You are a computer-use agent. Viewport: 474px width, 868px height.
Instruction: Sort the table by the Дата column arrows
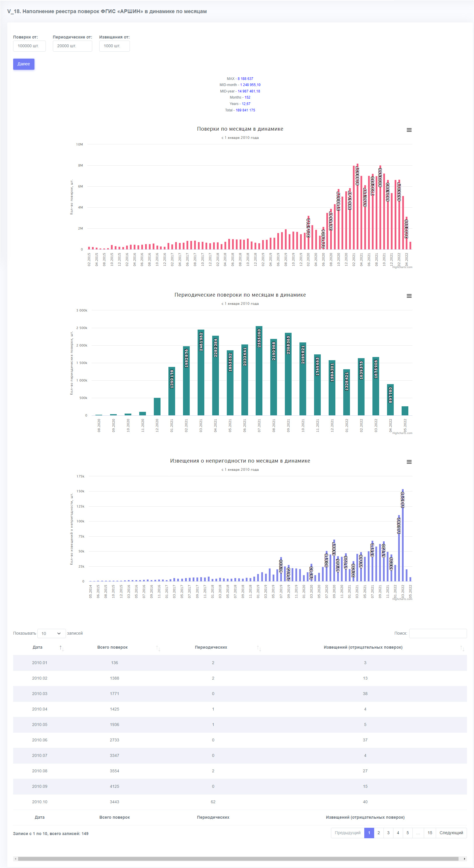[x=61, y=648]
